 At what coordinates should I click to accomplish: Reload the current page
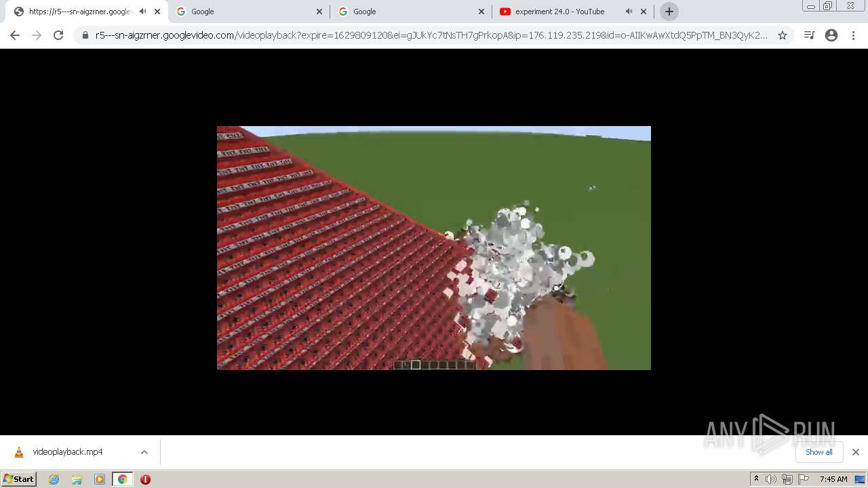58,35
